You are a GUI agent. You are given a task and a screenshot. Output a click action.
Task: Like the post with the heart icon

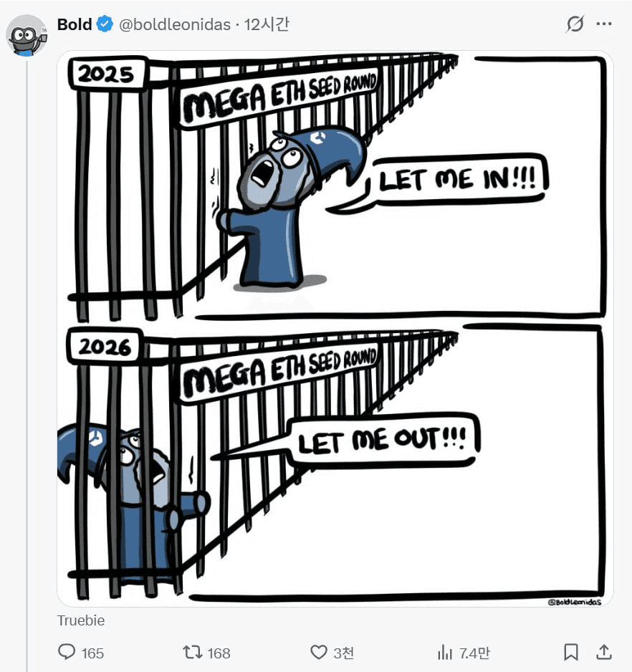[x=319, y=652]
